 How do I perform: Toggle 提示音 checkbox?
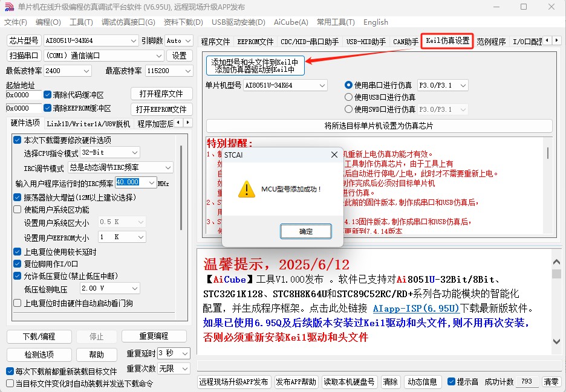451,382
